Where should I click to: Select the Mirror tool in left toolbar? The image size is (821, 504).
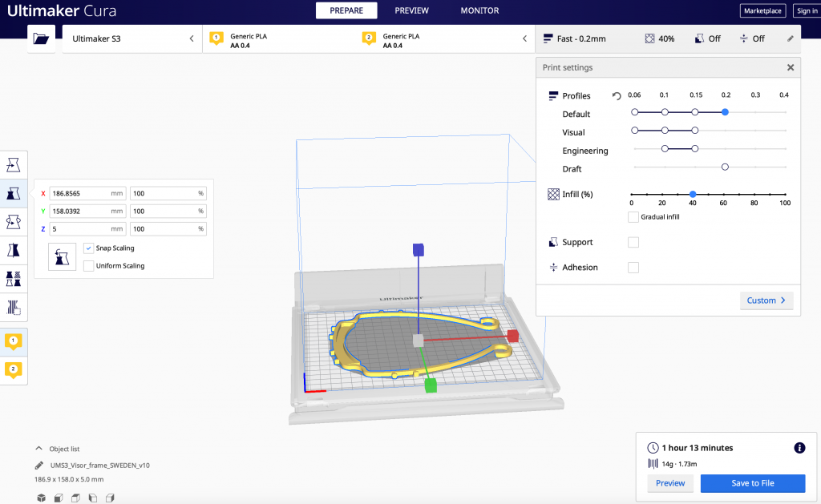pyautogui.click(x=14, y=250)
